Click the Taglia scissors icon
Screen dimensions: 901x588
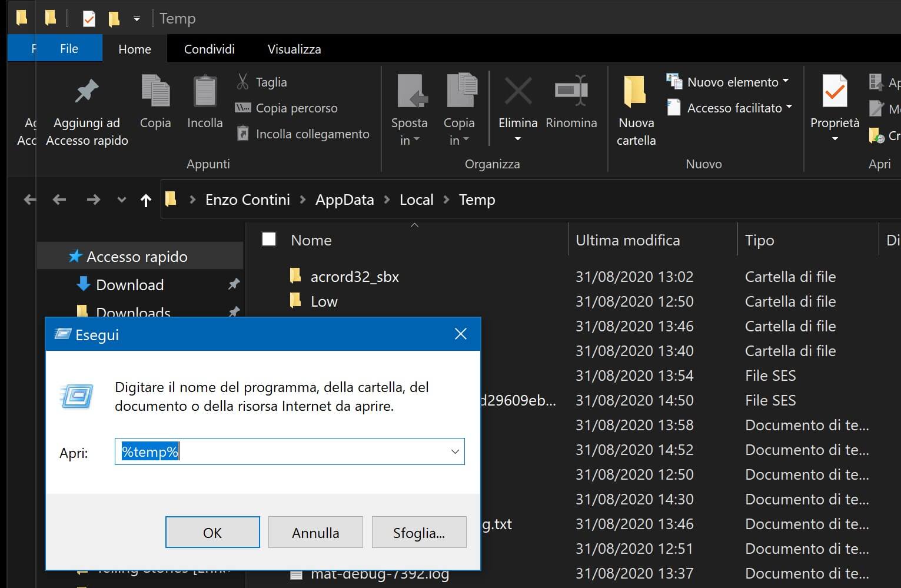(242, 82)
